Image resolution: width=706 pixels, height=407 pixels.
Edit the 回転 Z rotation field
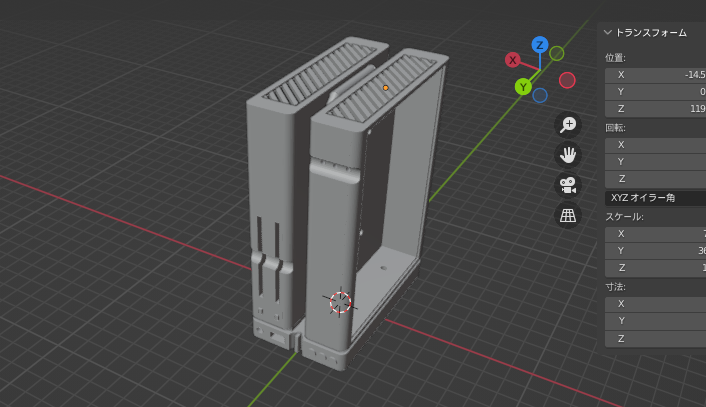(656, 179)
